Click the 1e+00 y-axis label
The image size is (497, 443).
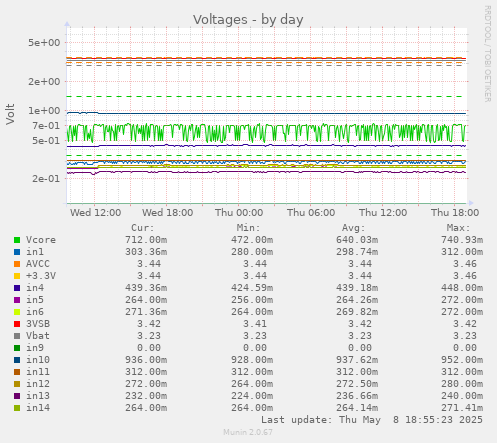pyautogui.click(x=44, y=111)
